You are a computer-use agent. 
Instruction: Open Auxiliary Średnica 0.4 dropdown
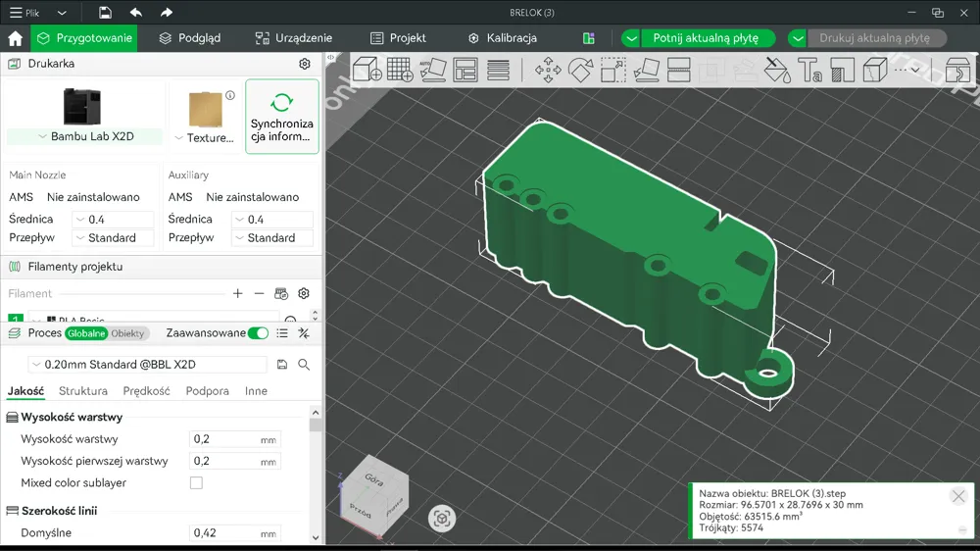tap(272, 220)
